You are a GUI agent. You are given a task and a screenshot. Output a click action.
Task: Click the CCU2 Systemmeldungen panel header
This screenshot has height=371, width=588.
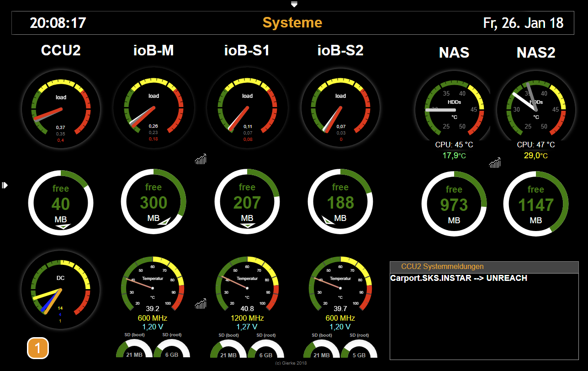(484, 267)
